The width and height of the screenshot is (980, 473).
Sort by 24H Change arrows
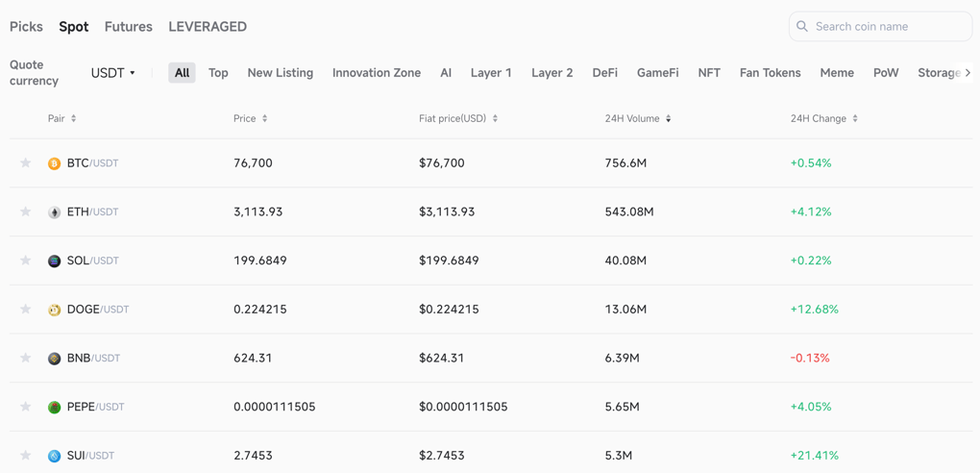coord(855,118)
